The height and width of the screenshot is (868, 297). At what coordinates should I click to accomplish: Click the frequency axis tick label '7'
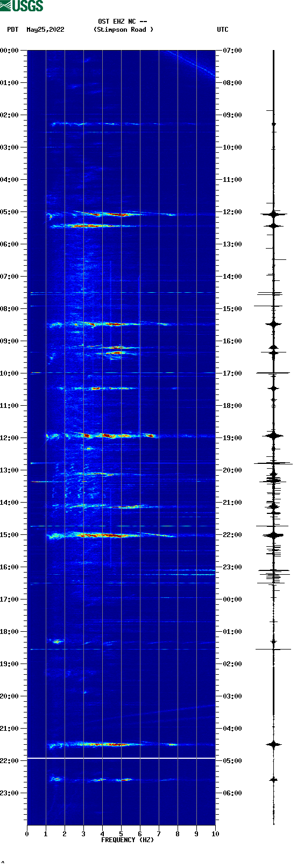(x=159, y=834)
